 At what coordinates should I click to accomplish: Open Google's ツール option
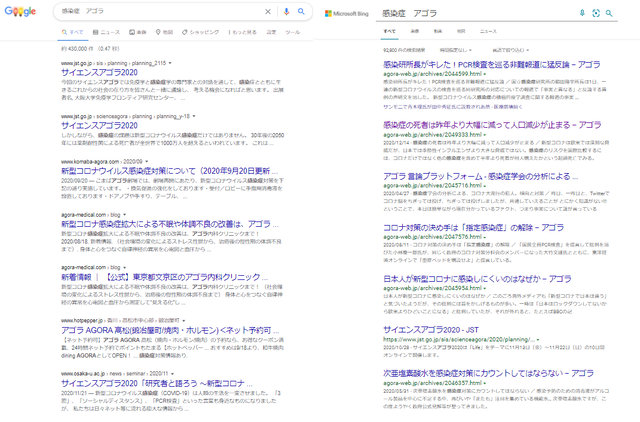293,32
